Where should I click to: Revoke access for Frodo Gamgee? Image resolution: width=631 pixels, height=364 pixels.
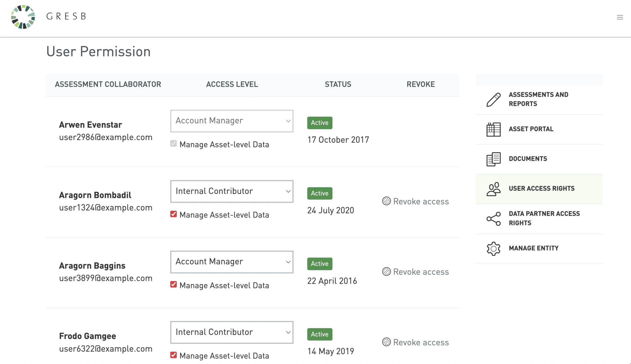tap(421, 342)
